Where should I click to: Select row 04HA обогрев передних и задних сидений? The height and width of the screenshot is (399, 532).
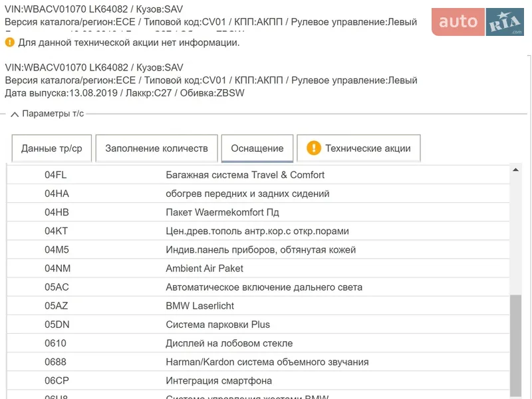coord(247,194)
